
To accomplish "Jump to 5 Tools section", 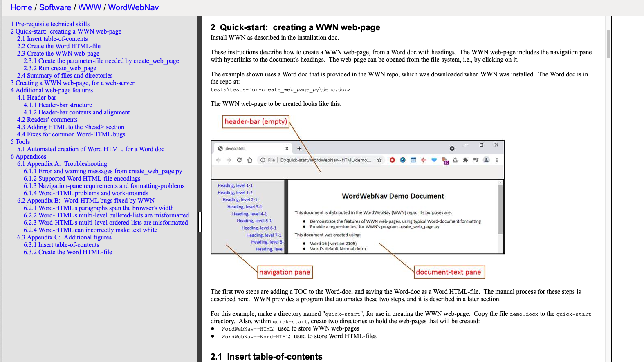I will click(20, 142).
